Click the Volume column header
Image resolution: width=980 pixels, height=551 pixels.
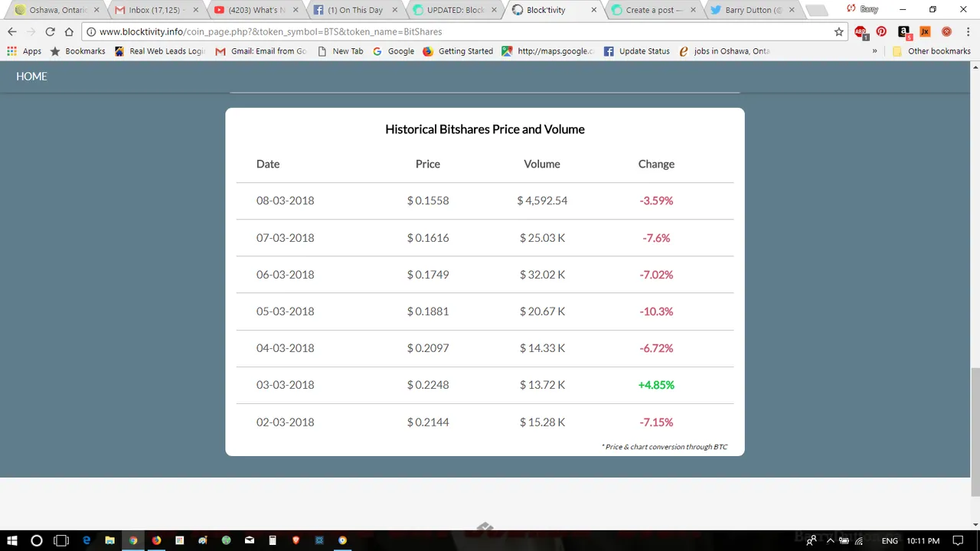[x=542, y=164]
